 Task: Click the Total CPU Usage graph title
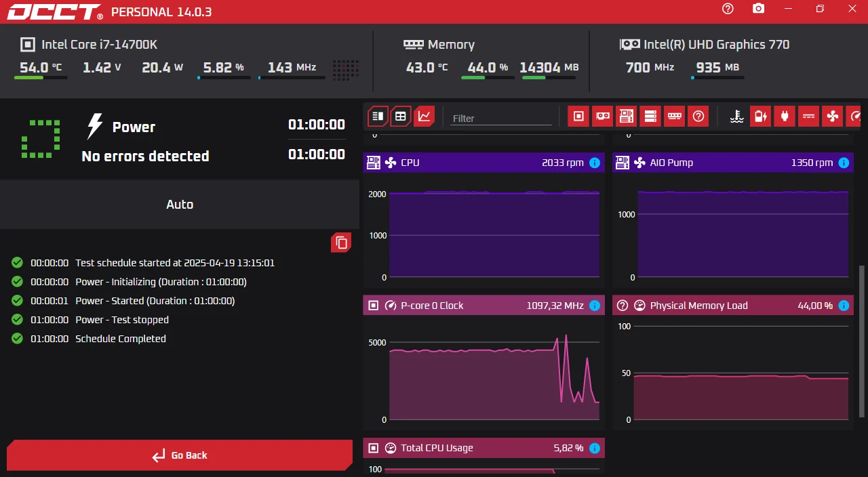(x=437, y=448)
